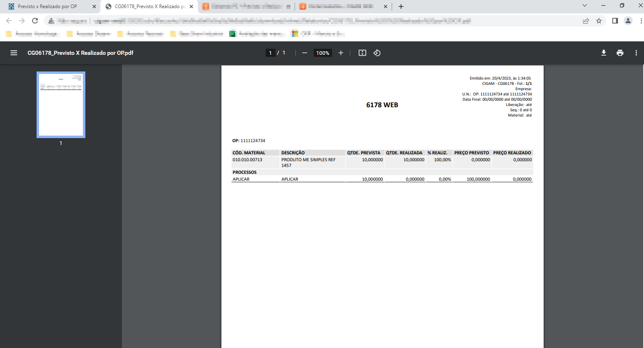This screenshot has height=348, width=644.
Task: Share this page via the share icon
Action: pyautogui.click(x=586, y=21)
